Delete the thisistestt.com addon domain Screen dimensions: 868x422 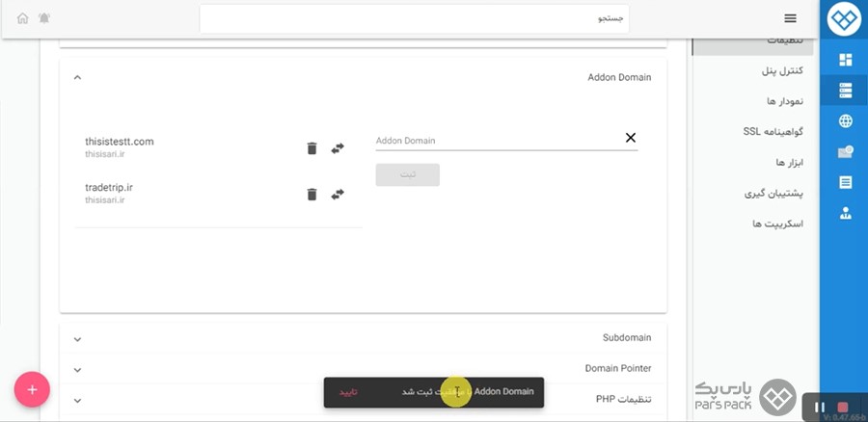(x=312, y=148)
